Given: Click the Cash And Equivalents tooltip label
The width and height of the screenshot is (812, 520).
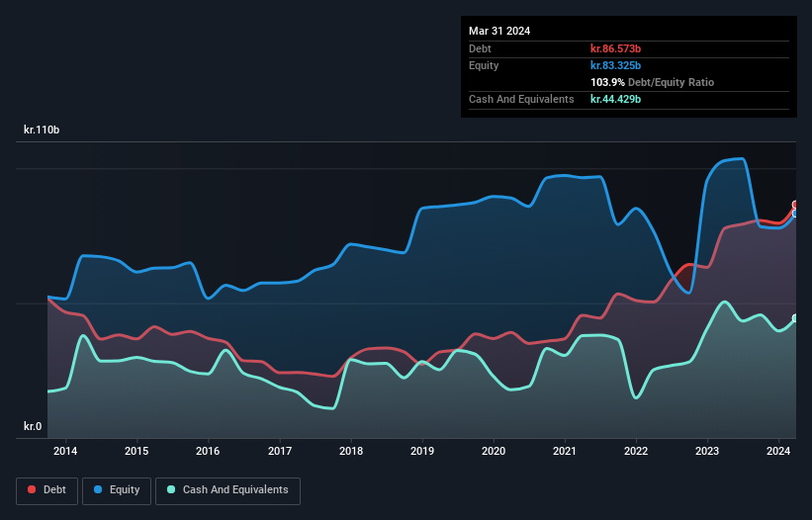Looking at the screenshot, I should pos(521,99).
